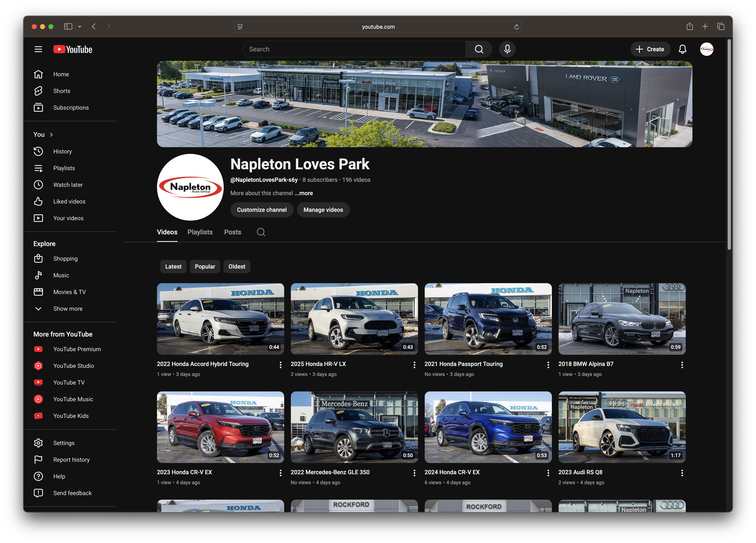Open Shorts from the sidebar
Screen dimensions: 756x543
click(x=62, y=91)
